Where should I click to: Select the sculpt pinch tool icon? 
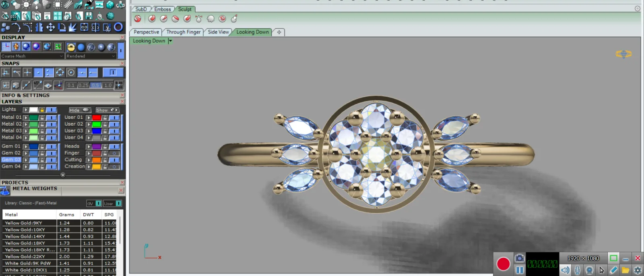[x=199, y=19]
